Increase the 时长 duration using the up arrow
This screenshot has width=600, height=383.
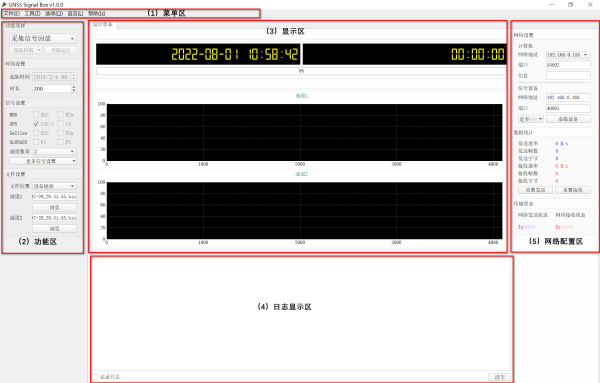(x=74, y=86)
